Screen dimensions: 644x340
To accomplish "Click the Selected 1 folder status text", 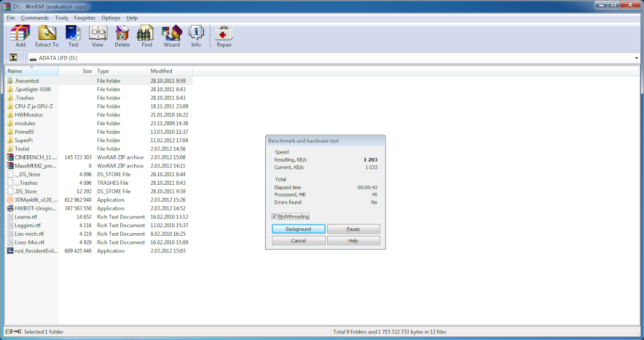I will click(44, 332).
